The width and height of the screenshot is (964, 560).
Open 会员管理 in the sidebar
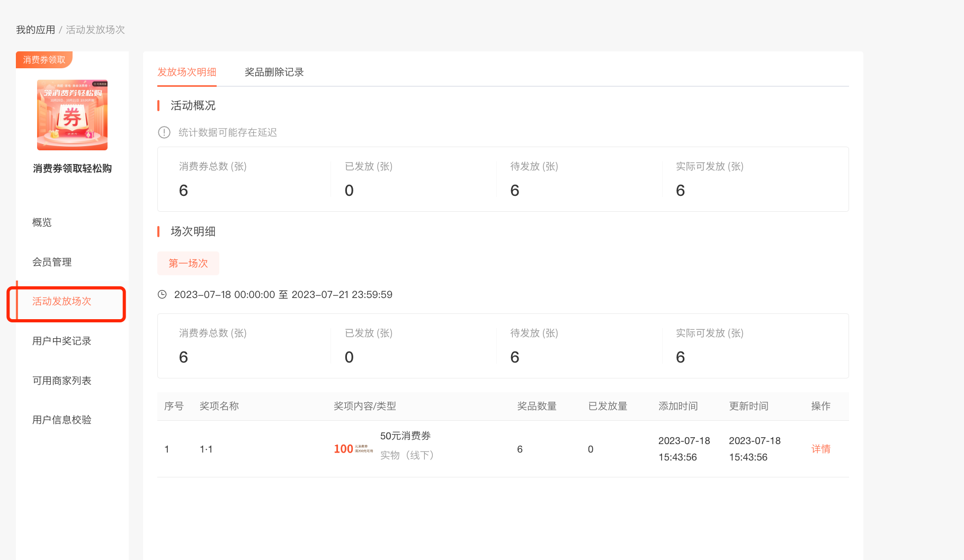coord(52,262)
